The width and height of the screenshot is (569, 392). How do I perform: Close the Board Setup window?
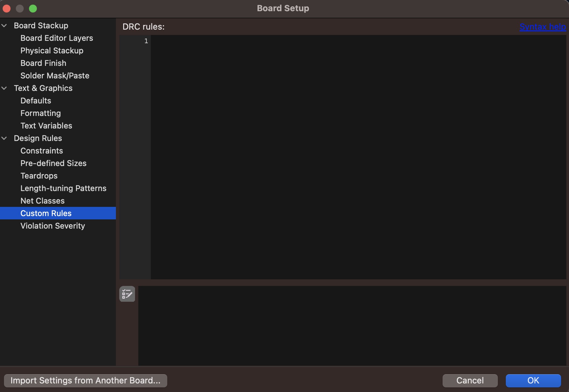7,8
